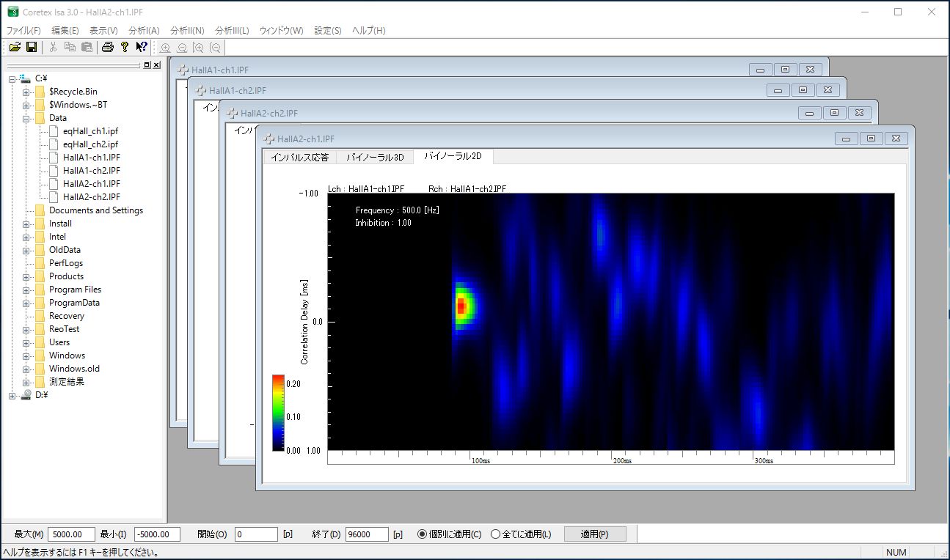Open Help with yellow question mark icon
The image size is (950, 560).
[125, 47]
